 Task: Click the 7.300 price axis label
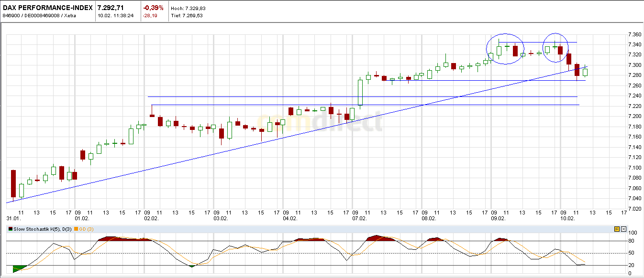[634, 65]
